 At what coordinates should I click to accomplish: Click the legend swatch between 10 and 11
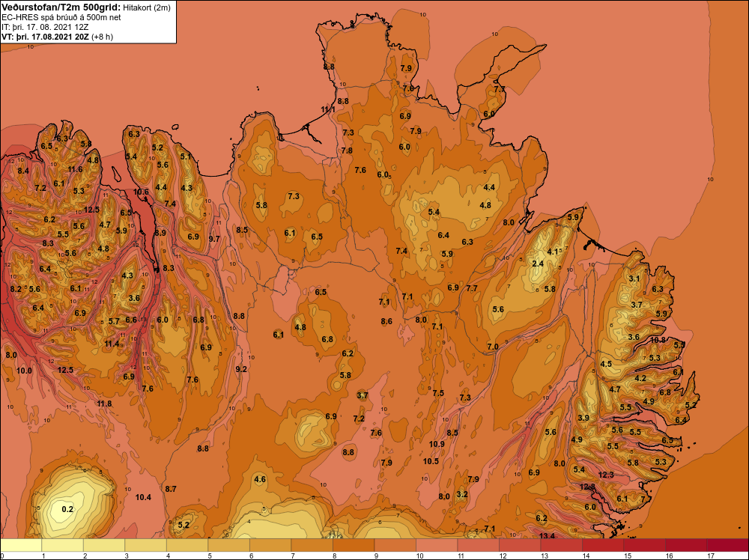coord(437,545)
